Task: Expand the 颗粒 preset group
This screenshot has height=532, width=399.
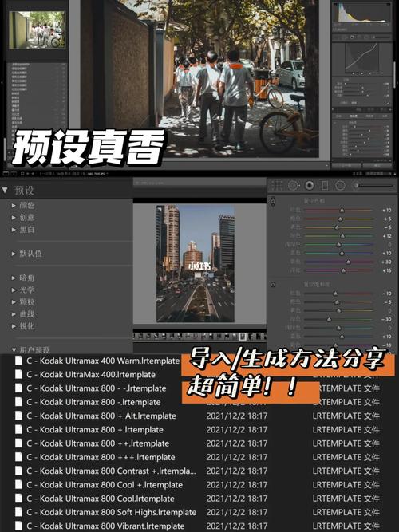Action: tap(14, 302)
